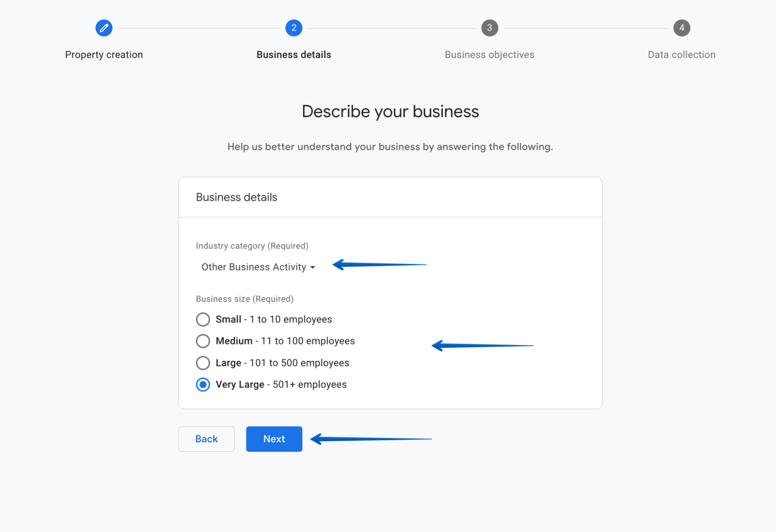Image resolution: width=776 pixels, height=532 pixels.
Task: Click the Property creation pencil icon
Action: click(x=104, y=28)
